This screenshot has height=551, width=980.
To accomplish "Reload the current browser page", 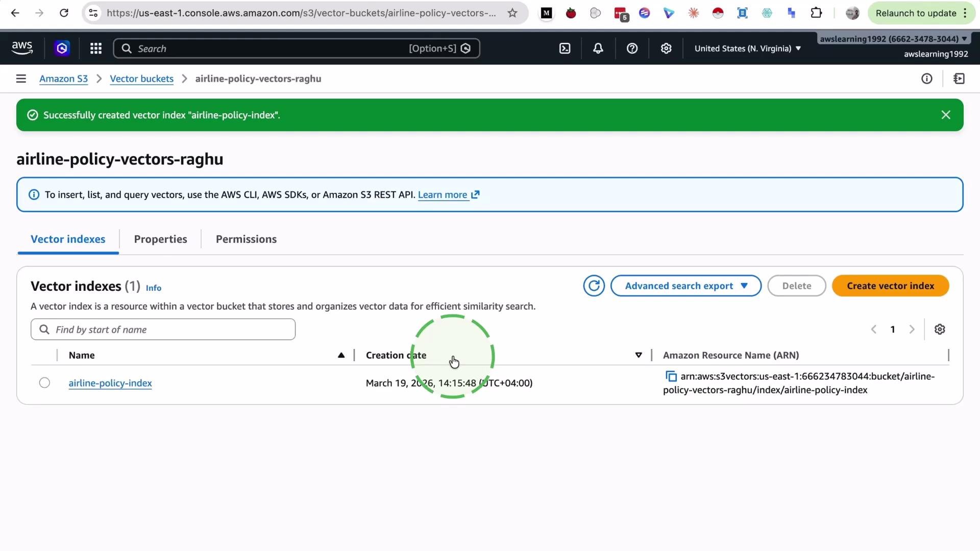I will point(64,13).
